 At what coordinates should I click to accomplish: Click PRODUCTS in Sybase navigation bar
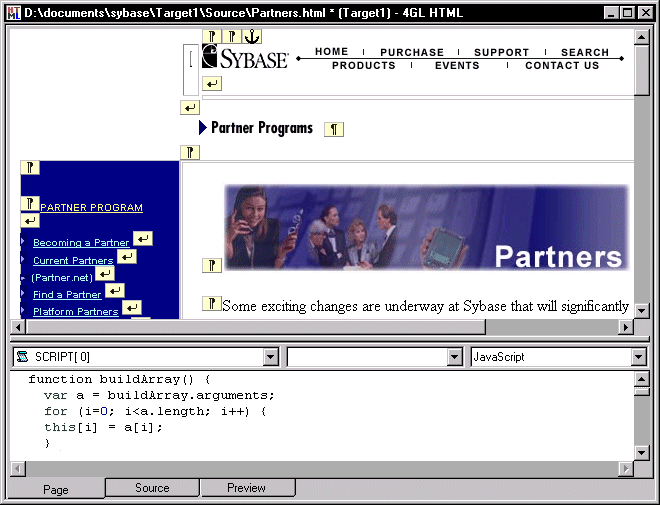point(364,65)
